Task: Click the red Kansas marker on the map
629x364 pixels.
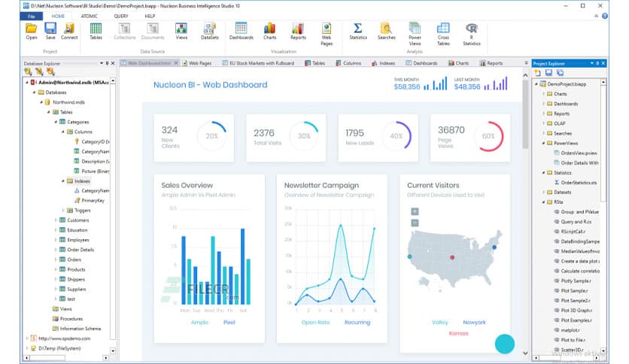Action: (452, 257)
